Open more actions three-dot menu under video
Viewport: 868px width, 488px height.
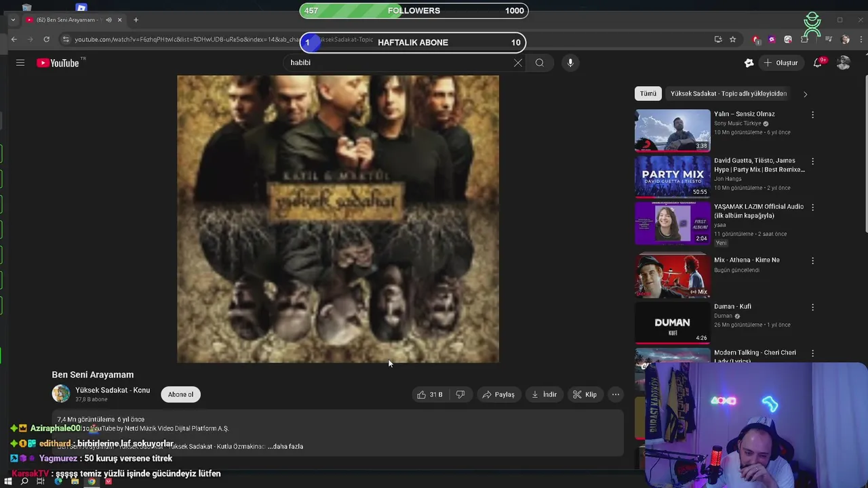[x=616, y=394]
